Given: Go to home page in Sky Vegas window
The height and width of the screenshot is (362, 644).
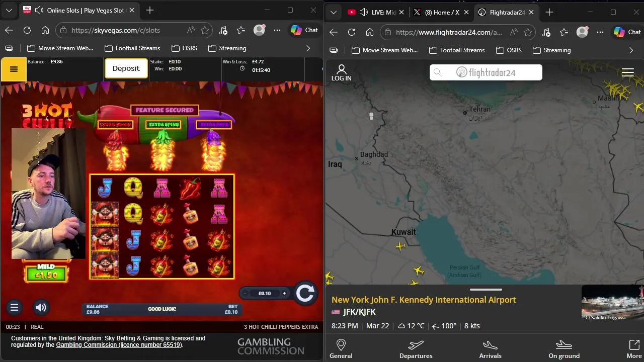Looking at the screenshot, I should 45,30.
